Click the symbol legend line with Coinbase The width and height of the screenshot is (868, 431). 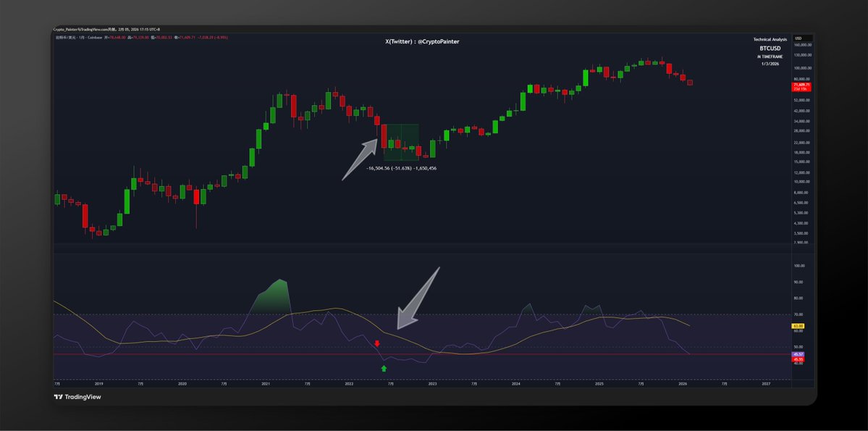click(141, 37)
